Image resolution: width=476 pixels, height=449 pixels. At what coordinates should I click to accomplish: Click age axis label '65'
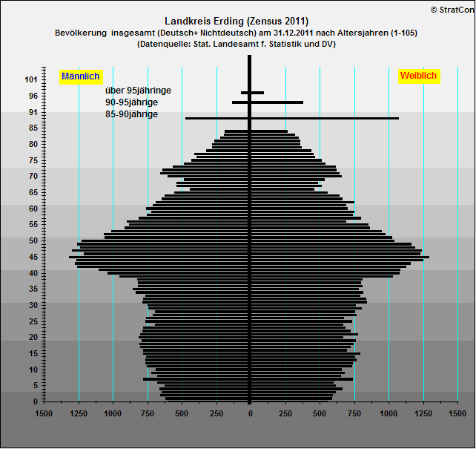(33, 193)
